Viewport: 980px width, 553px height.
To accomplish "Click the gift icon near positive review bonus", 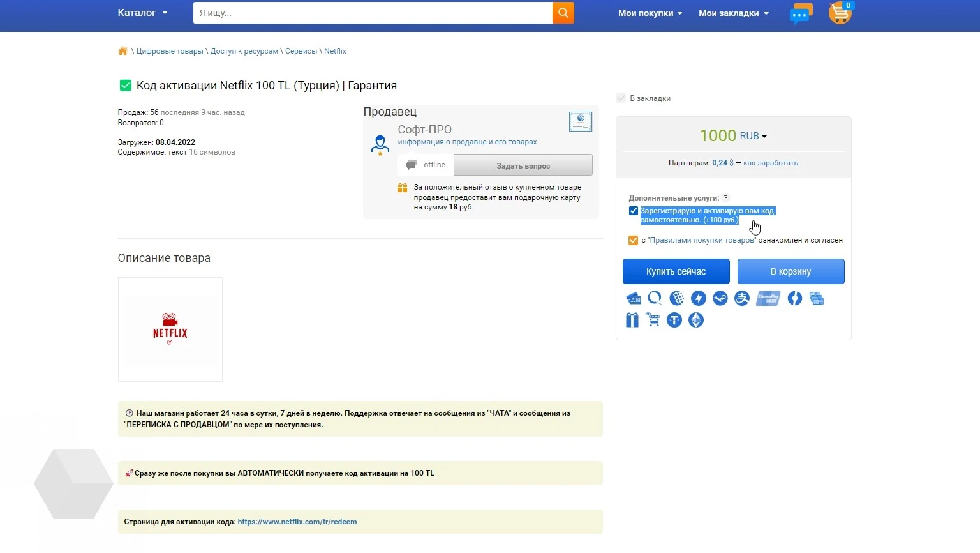I will tap(403, 188).
